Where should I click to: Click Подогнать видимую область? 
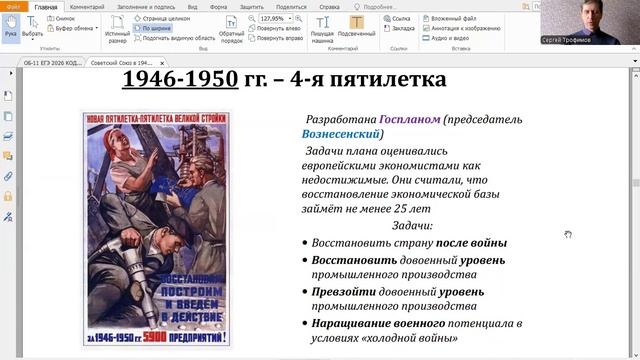174,38
